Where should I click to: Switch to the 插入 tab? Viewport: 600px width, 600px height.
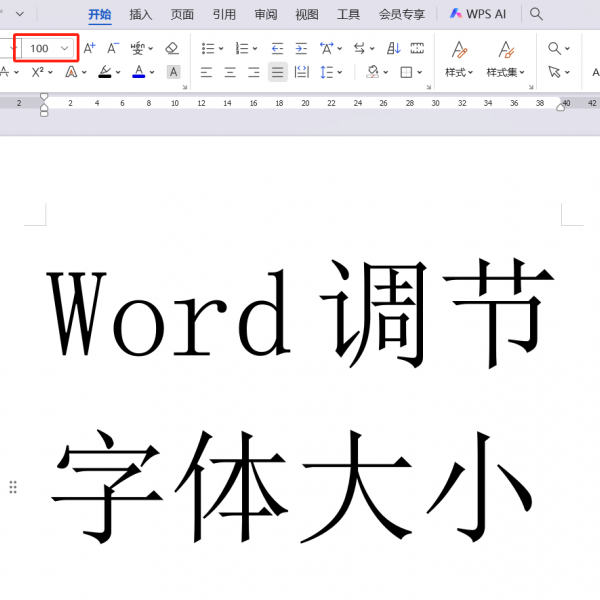pyautogui.click(x=141, y=14)
